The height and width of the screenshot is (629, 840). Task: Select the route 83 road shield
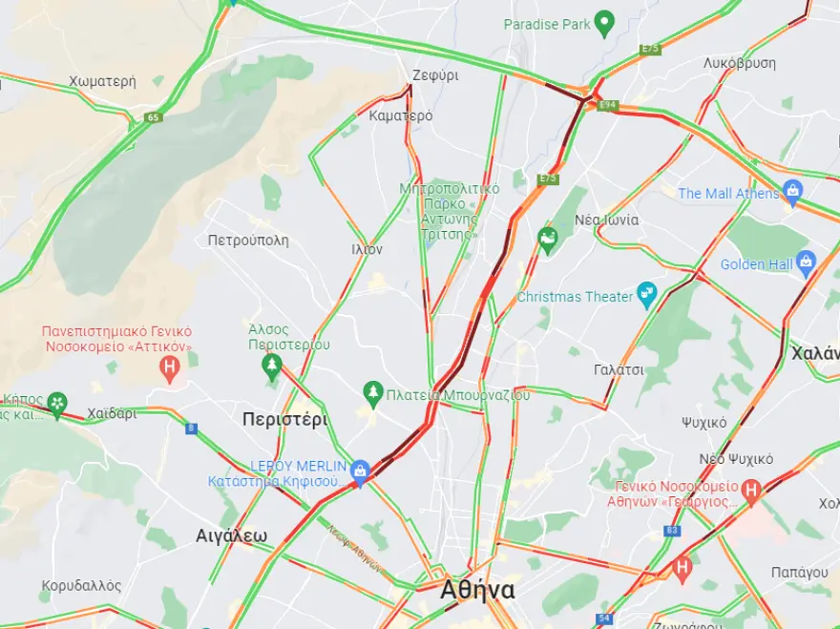pyautogui.click(x=672, y=531)
